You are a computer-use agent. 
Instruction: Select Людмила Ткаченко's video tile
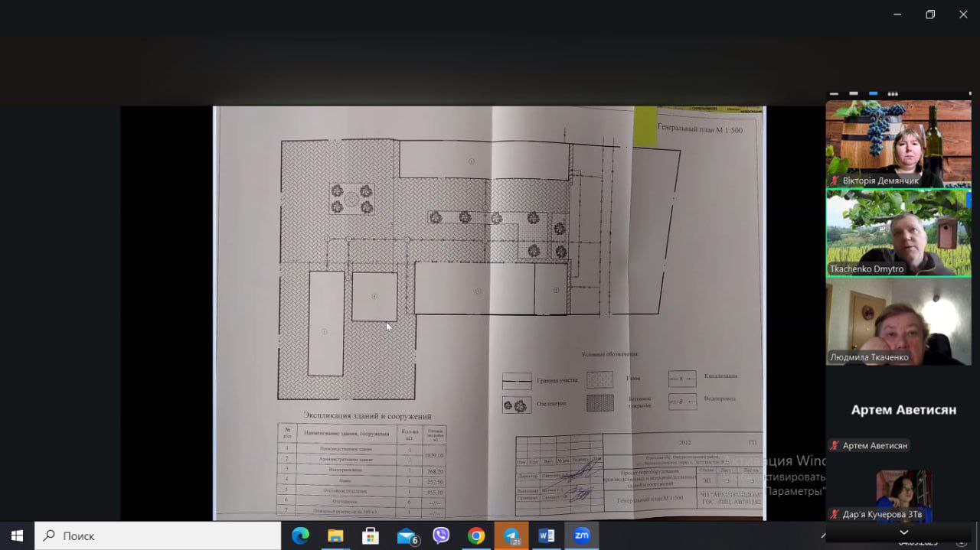pos(898,321)
